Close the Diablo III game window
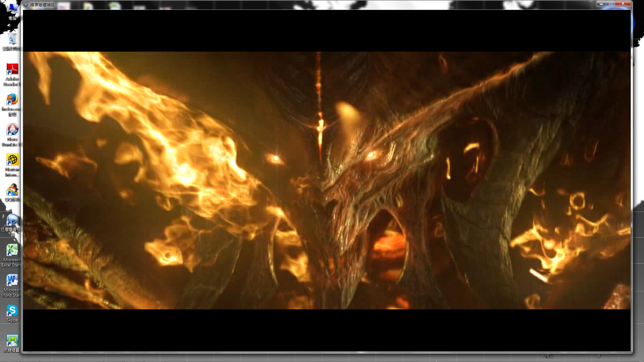This screenshot has width=644, height=362. point(623,3)
